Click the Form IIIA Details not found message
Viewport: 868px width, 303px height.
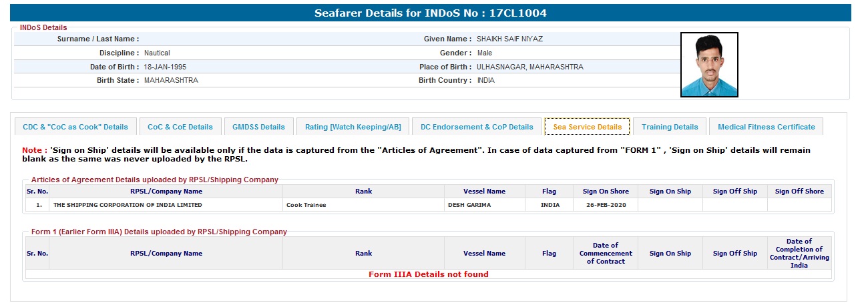point(428,274)
